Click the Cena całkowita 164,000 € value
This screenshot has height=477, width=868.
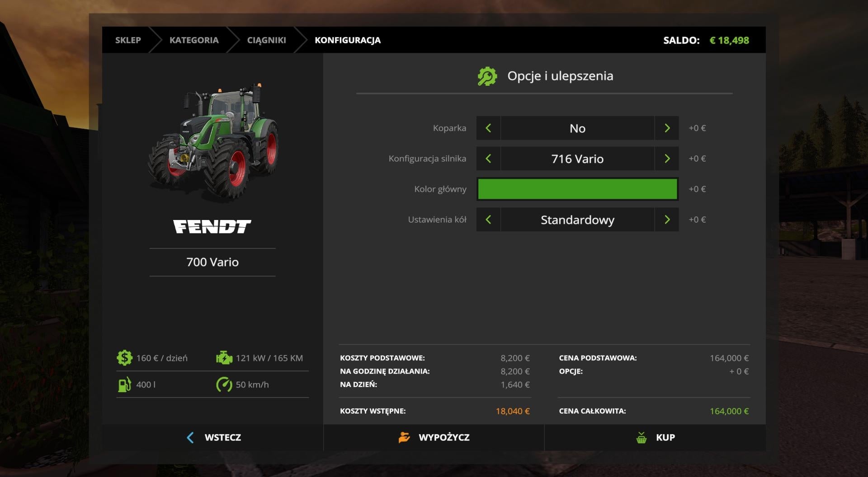tap(729, 411)
